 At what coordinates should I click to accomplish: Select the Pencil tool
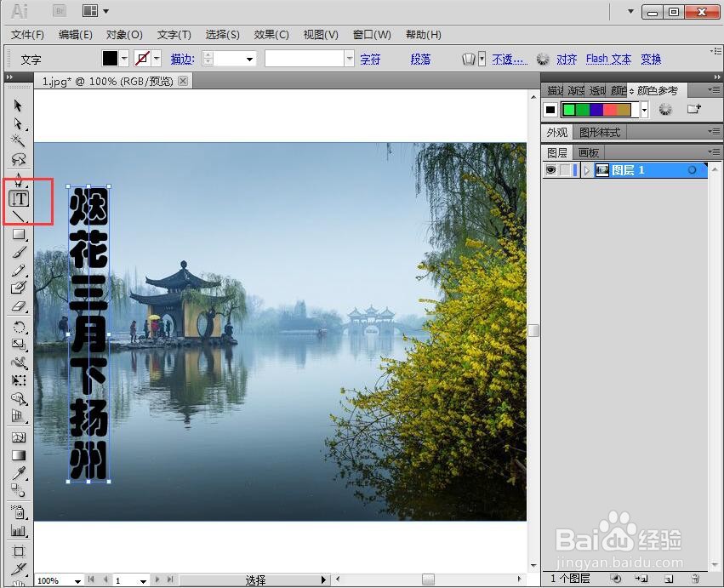19,271
